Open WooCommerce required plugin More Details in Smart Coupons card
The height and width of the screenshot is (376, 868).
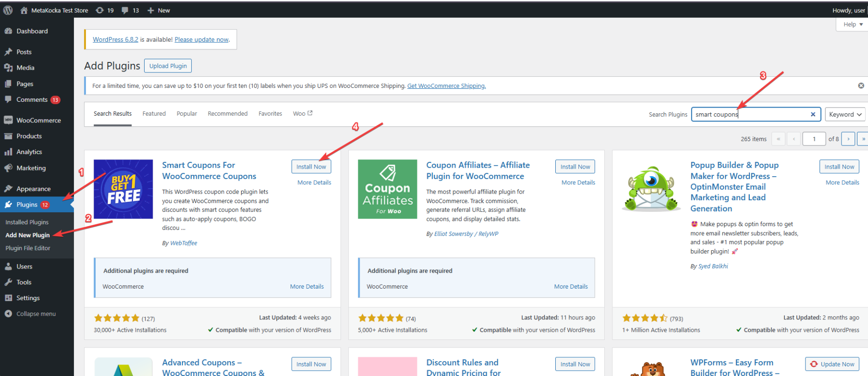307,286
